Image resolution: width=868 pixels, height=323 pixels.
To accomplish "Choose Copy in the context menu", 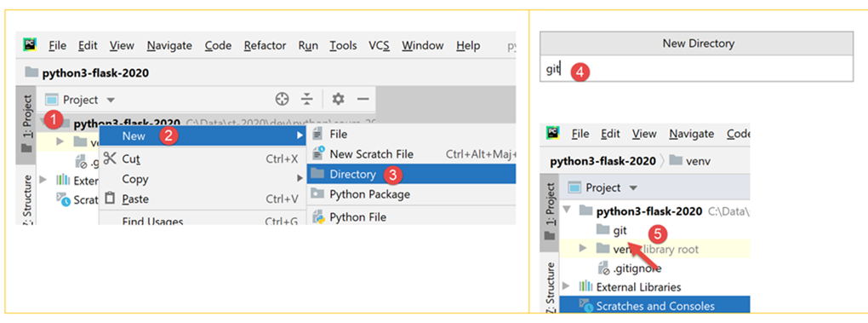I will pyautogui.click(x=203, y=179).
